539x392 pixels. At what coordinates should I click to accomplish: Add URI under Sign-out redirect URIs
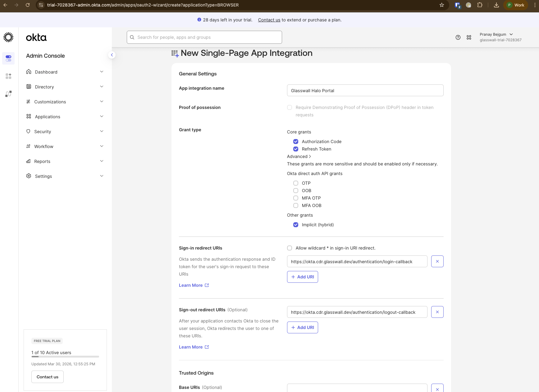[303, 327]
